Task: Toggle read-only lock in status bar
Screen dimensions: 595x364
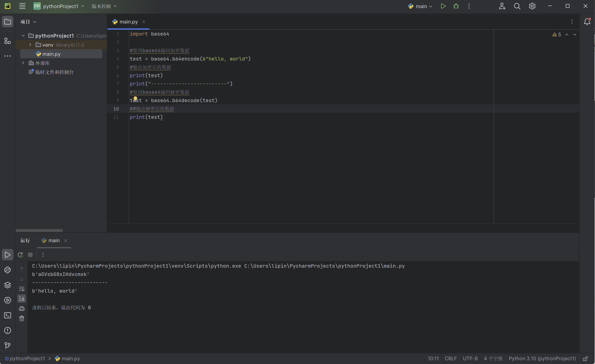Action: (x=586, y=358)
